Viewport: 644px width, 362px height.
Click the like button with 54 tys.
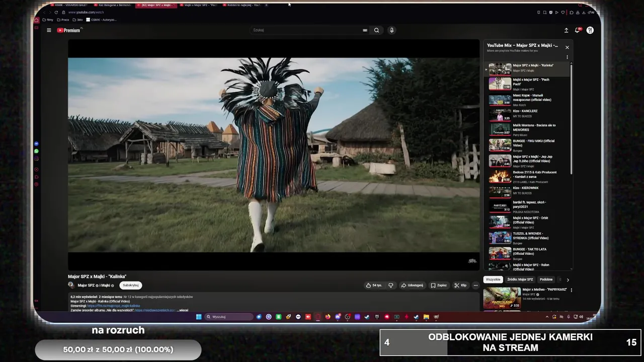click(374, 285)
